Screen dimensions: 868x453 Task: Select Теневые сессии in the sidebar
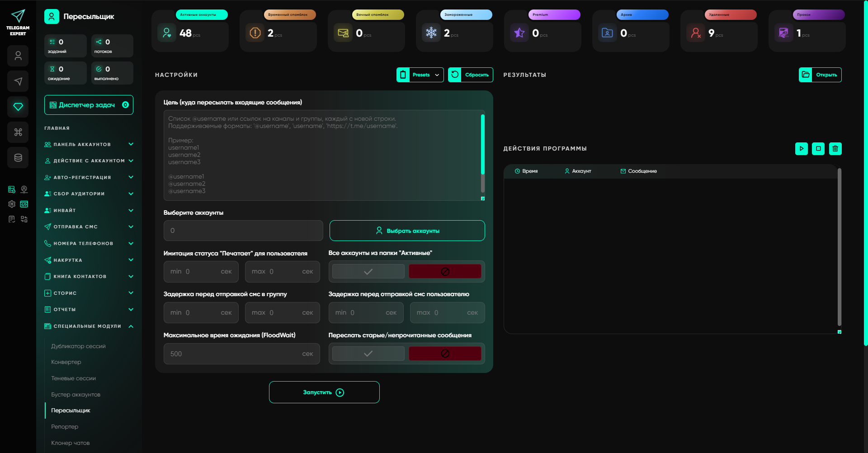73,378
